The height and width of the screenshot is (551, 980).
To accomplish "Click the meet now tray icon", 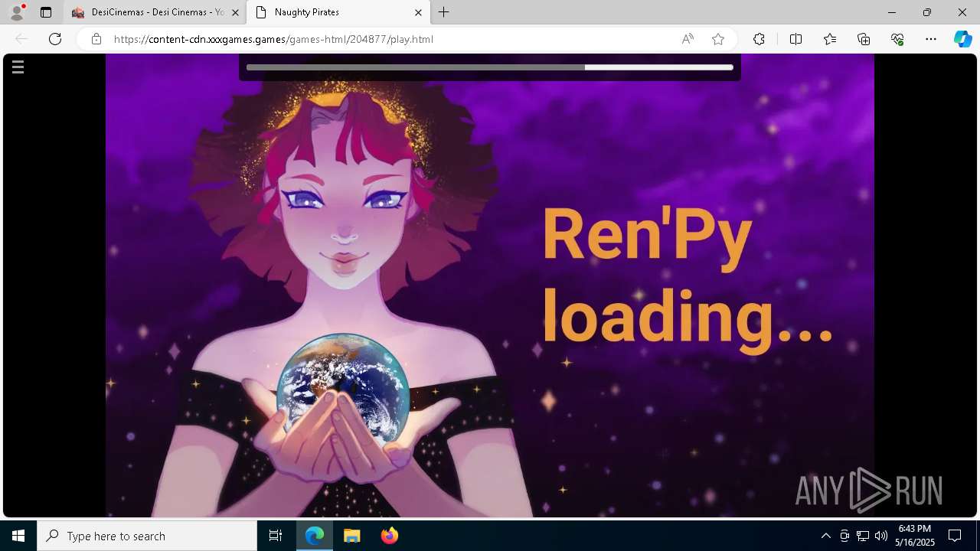I will tap(844, 536).
